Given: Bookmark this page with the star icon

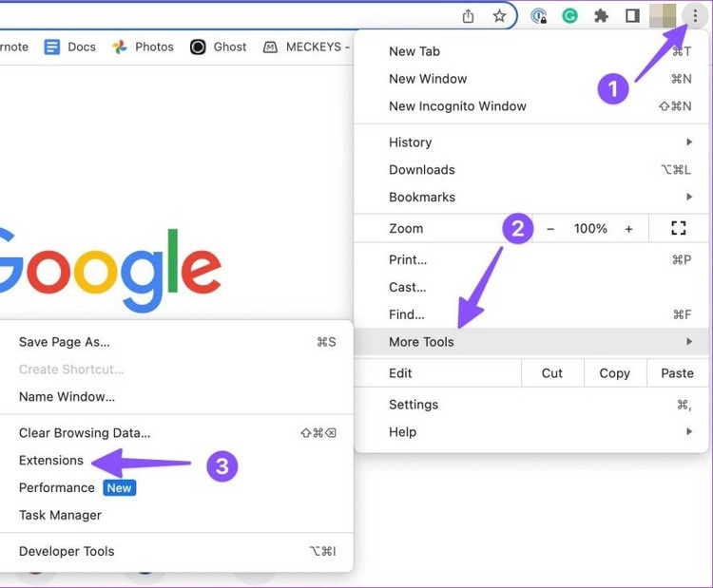Looking at the screenshot, I should 499,16.
